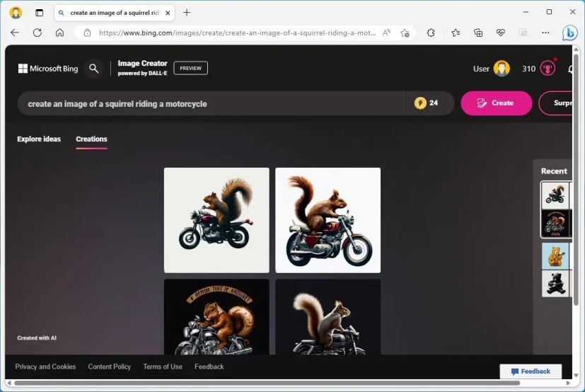Start Read aloud from address bar
The width and height of the screenshot is (585, 392).
[x=386, y=33]
